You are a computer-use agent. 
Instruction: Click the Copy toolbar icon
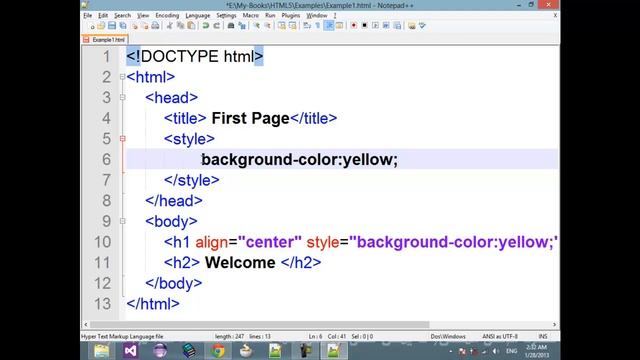180,26
